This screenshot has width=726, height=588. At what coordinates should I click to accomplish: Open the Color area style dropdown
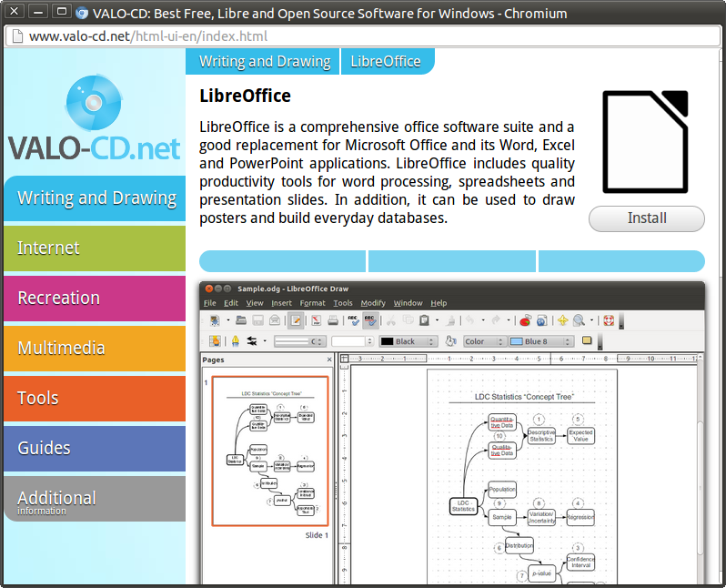click(x=484, y=341)
